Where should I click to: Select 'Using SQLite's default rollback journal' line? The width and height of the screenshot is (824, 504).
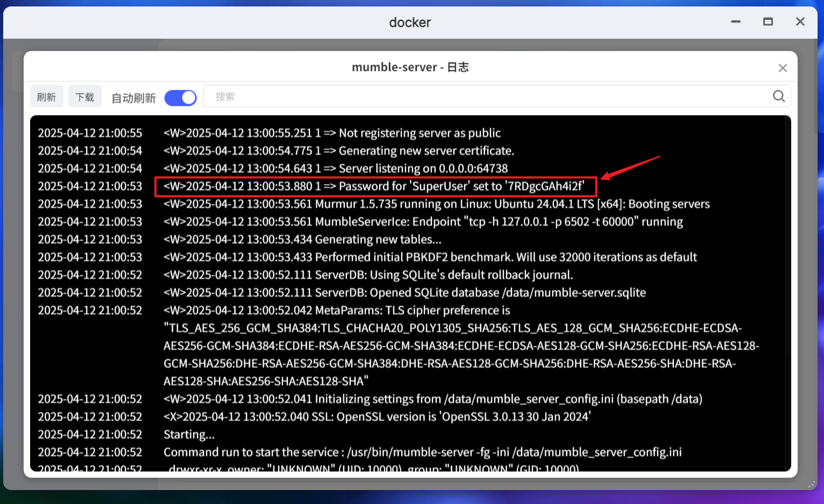point(368,275)
